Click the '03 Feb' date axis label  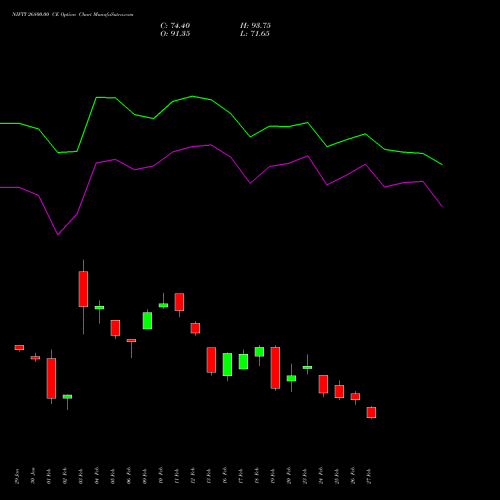pos(81,476)
